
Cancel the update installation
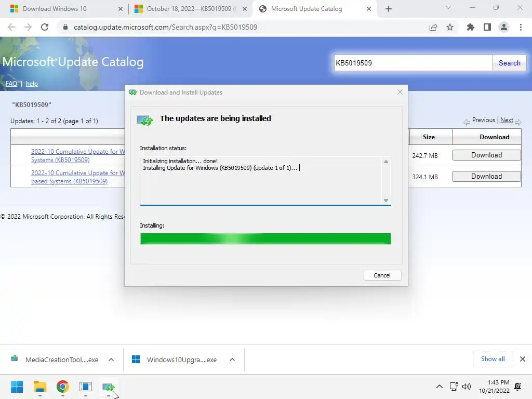(382, 275)
